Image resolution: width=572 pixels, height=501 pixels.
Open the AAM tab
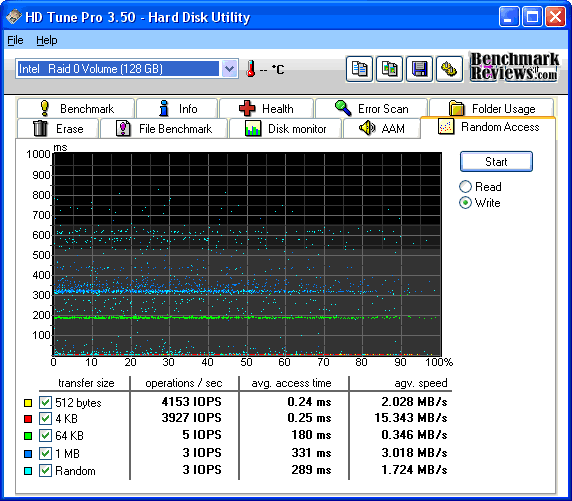click(x=382, y=128)
